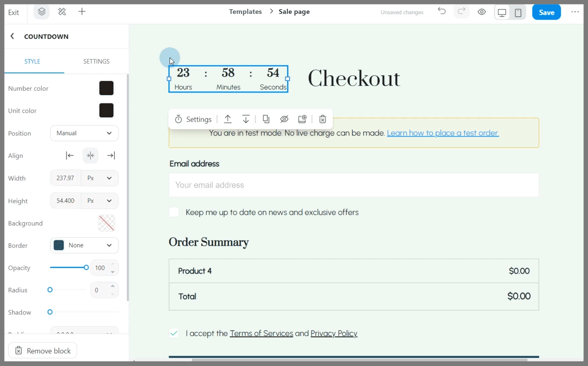
Task: Move countdown block up
Action: coord(228,119)
